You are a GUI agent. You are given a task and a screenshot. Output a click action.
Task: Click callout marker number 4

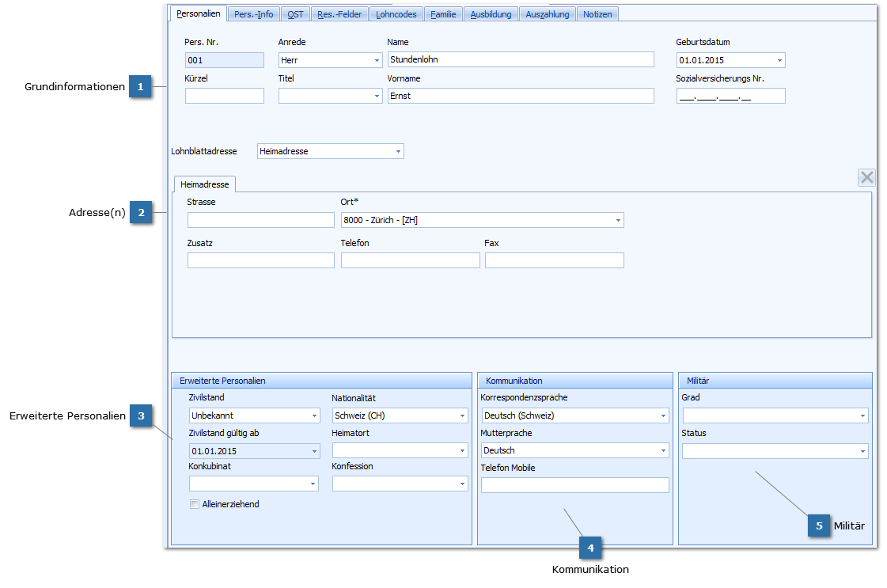coord(589,548)
